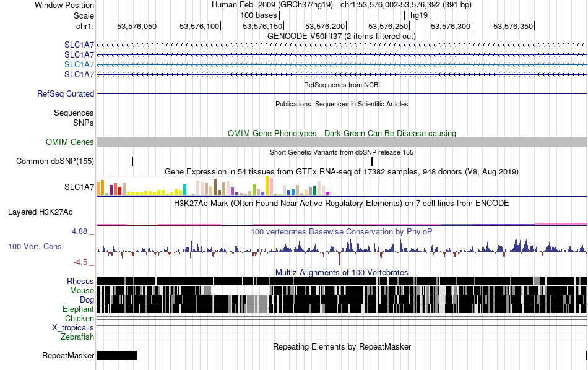Screen dimensions: 588x370
Task: Click the light-blue SLC1A7 transcript label
Action: (x=79, y=64)
